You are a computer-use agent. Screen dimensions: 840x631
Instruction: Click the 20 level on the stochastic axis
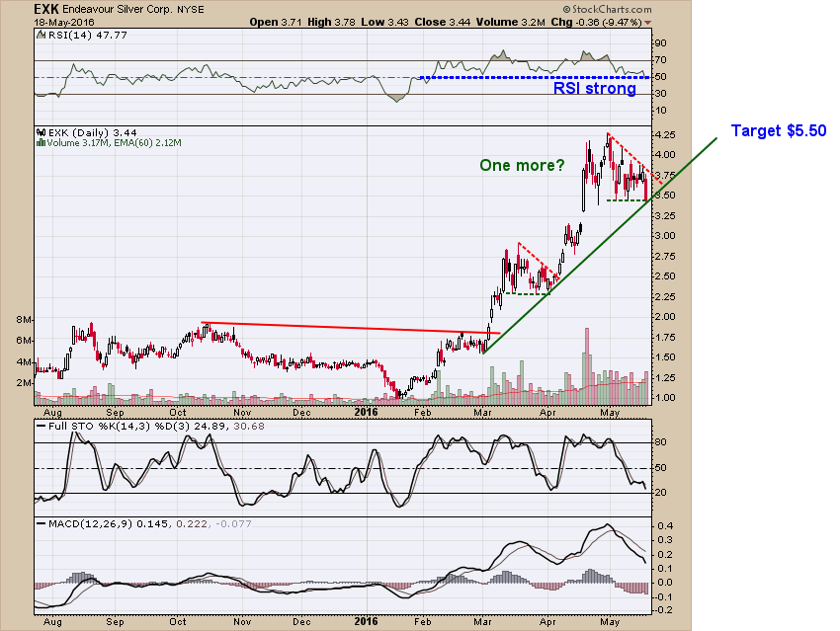tap(660, 493)
